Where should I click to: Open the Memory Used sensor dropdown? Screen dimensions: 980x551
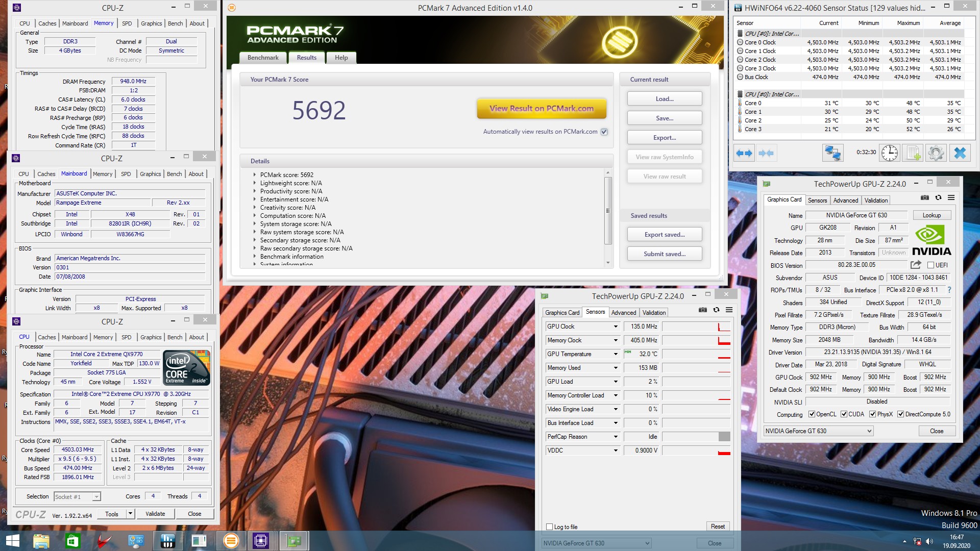(616, 368)
